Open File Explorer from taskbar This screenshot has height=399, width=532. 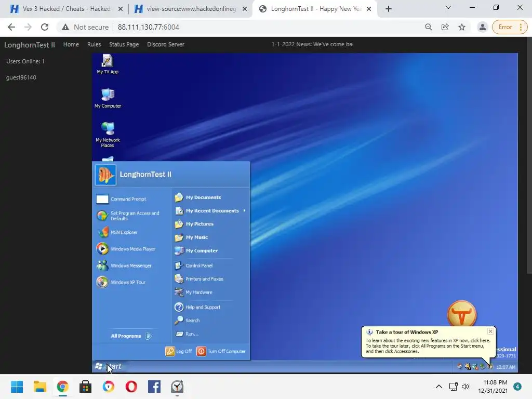click(40, 387)
